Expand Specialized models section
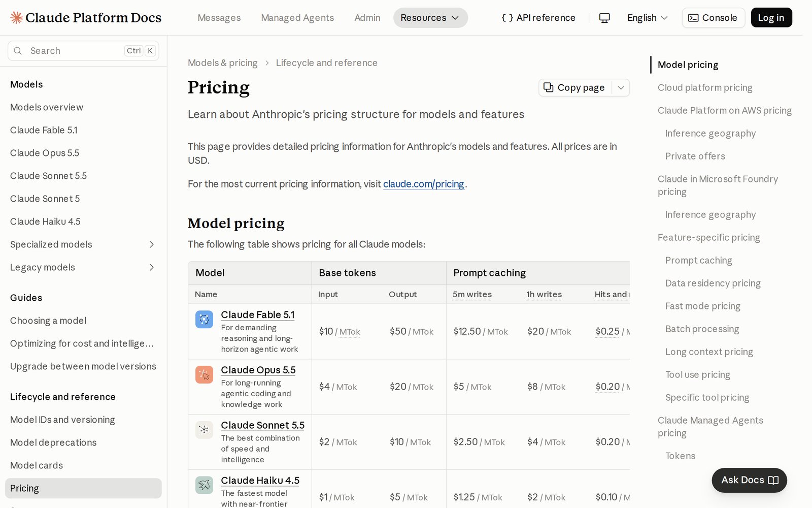Image resolution: width=812 pixels, height=508 pixels. [x=152, y=244]
